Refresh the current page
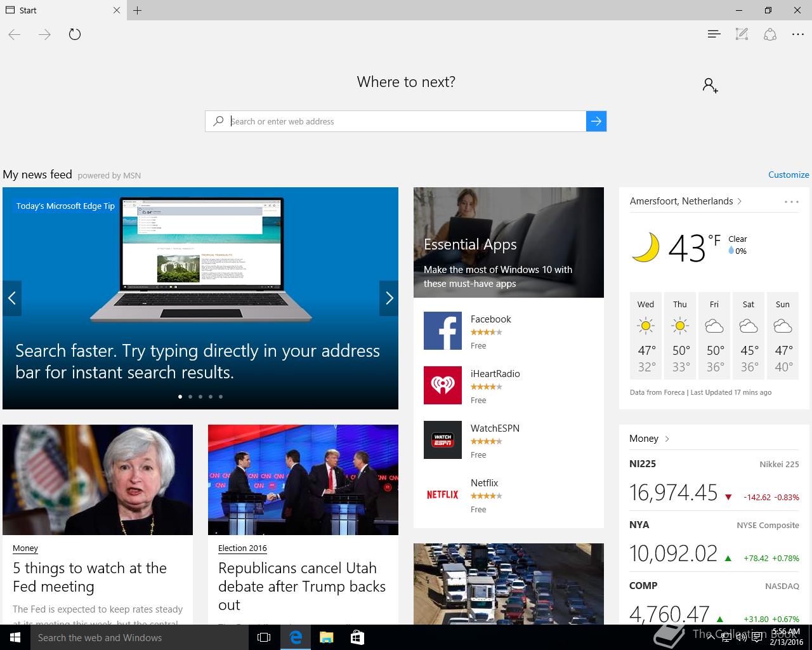The height and width of the screenshot is (650, 812). [x=75, y=34]
